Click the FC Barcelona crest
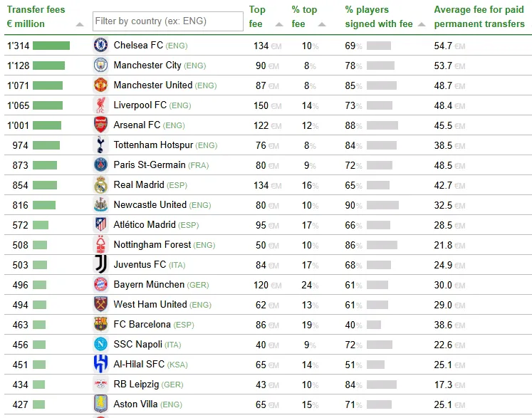This screenshot has height=418, width=532. tap(100, 325)
